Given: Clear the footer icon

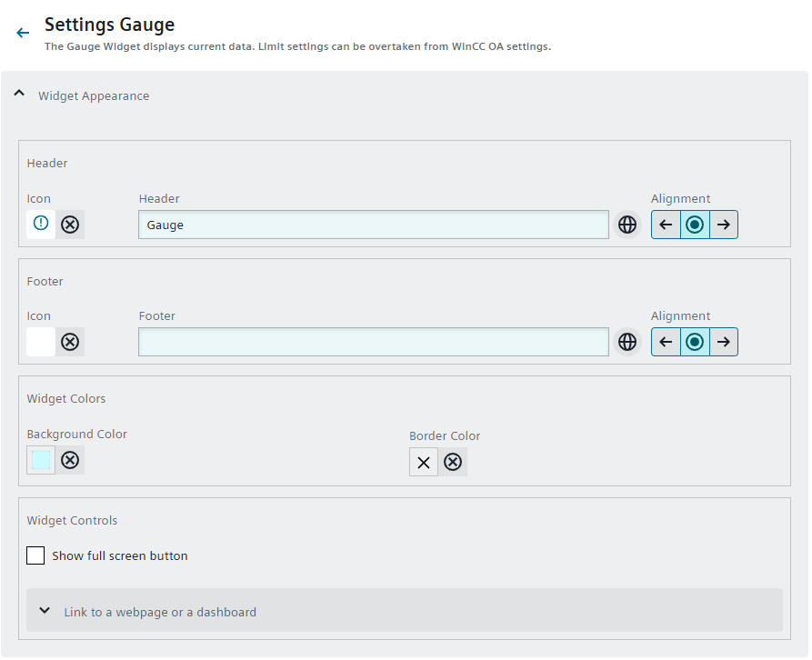Looking at the screenshot, I should pos(70,342).
